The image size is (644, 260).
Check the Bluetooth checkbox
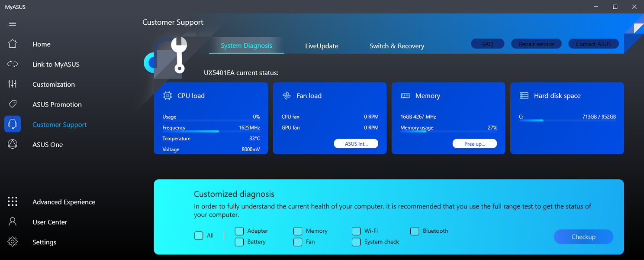coord(415,231)
